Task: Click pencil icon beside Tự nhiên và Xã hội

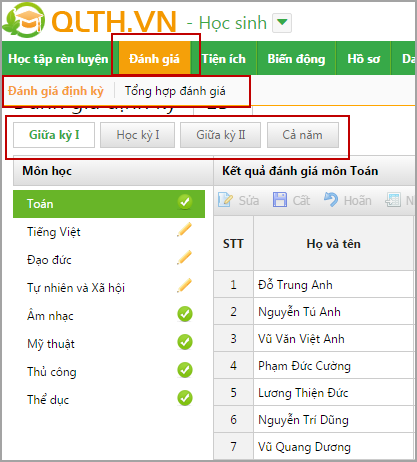Action: click(184, 286)
